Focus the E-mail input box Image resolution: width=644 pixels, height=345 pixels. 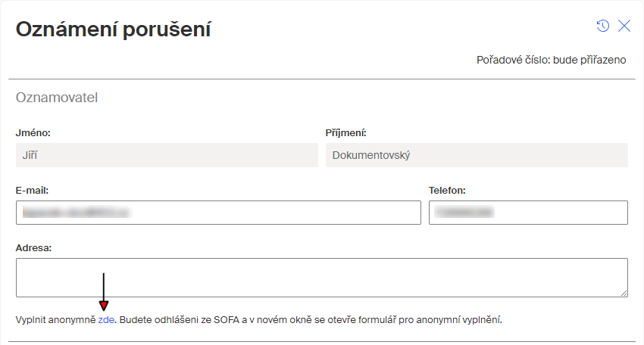click(218, 213)
